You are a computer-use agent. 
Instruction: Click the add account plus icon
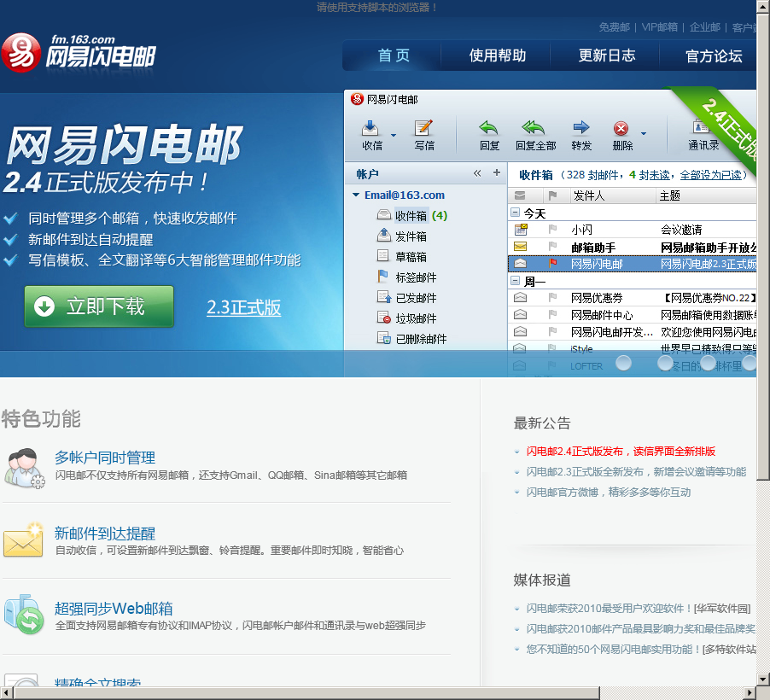click(x=497, y=172)
